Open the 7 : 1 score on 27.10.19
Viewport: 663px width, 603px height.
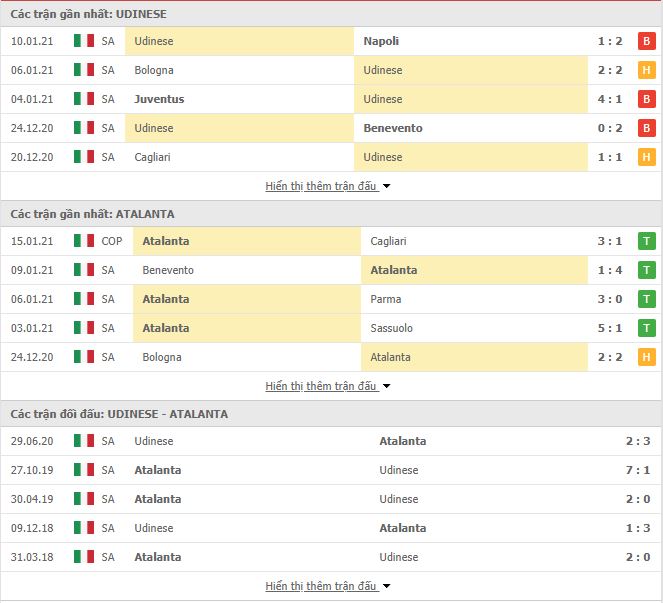638,470
